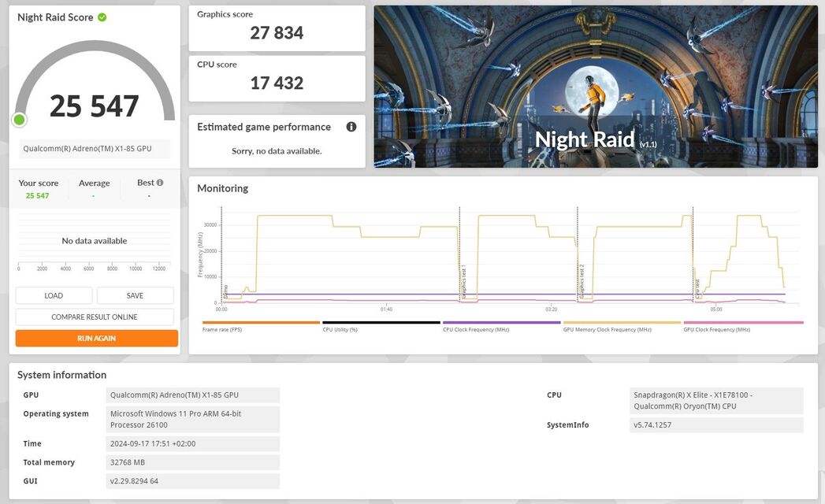Click the yellow GPU Memory Clock Frequency swatch
The image size is (825, 504).
pos(622,322)
